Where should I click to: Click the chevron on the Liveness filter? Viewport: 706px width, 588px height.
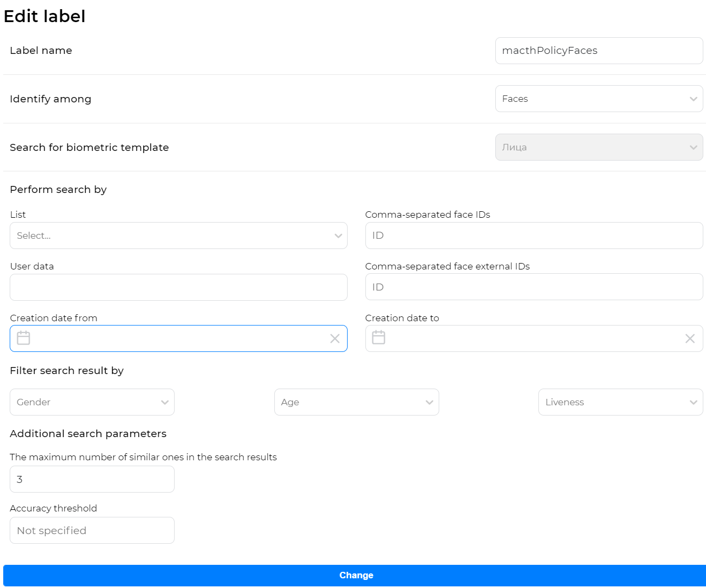tap(694, 402)
